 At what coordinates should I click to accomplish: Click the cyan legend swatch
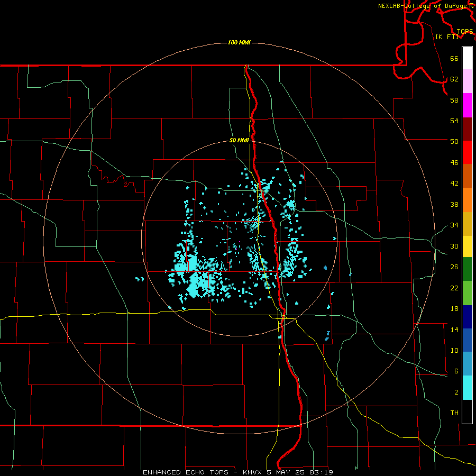pos(467,388)
